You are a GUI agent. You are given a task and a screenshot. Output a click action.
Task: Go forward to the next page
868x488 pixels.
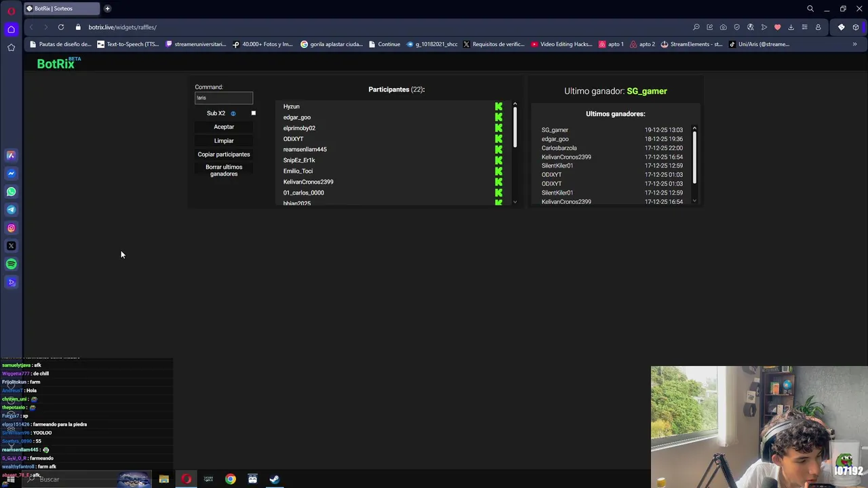(x=45, y=27)
